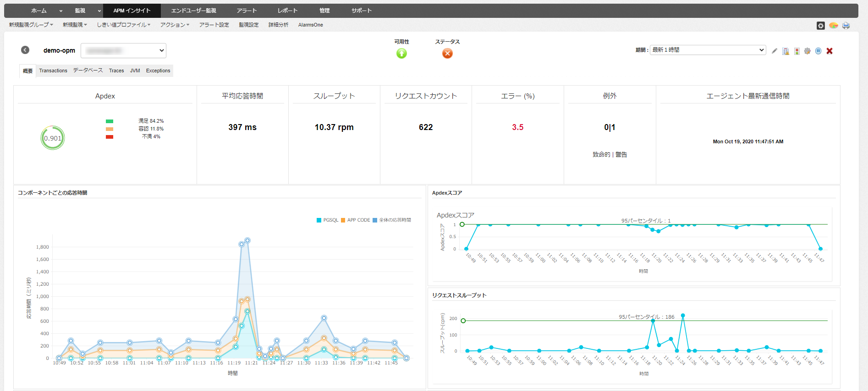
Task: Click the pencil edit icon
Action: [x=775, y=51]
